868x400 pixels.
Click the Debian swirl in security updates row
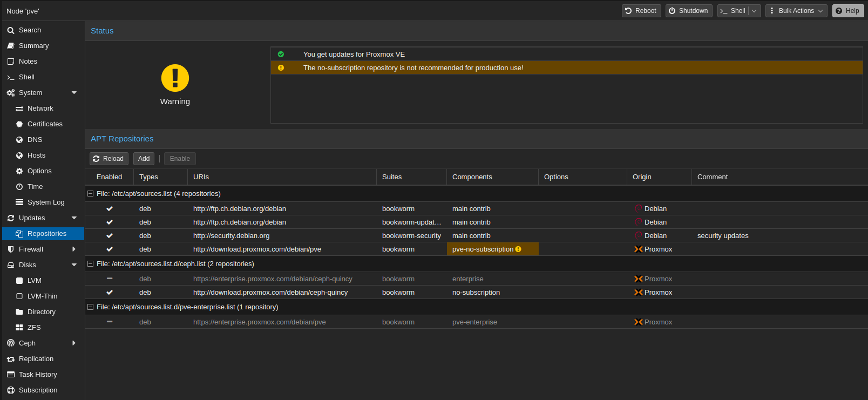click(x=639, y=236)
